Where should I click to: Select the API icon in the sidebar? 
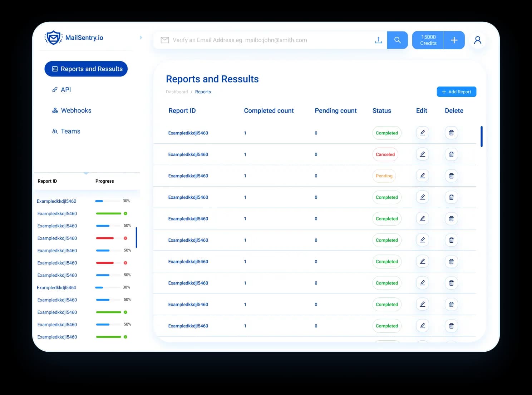click(x=55, y=89)
